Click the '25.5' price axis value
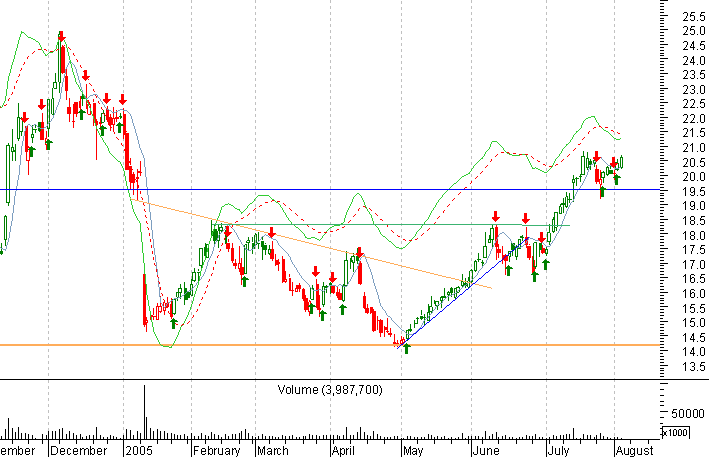Screen dimensions: 709x457 click(x=693, y=17)
